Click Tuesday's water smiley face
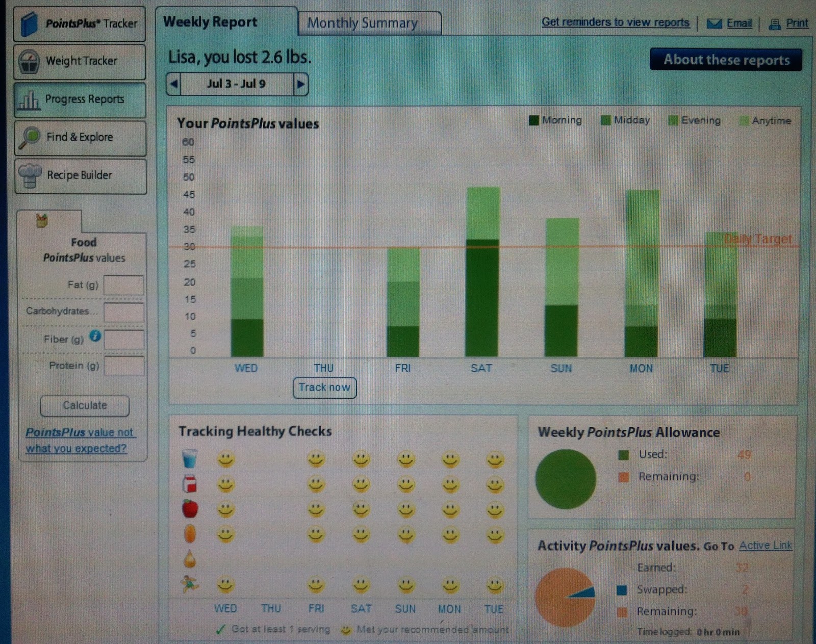Image resolution: width=816 pixels, height=644 pixels. coord(495,459)
